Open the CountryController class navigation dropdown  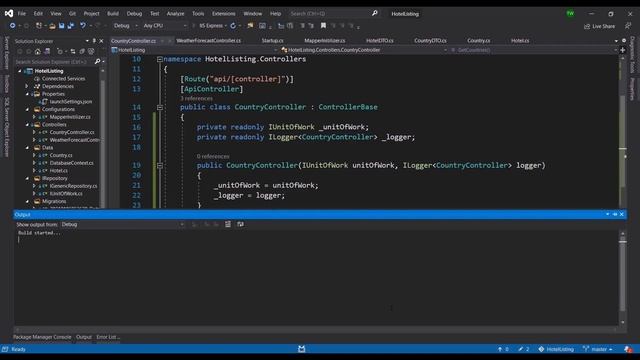click(x=364, y=50)
